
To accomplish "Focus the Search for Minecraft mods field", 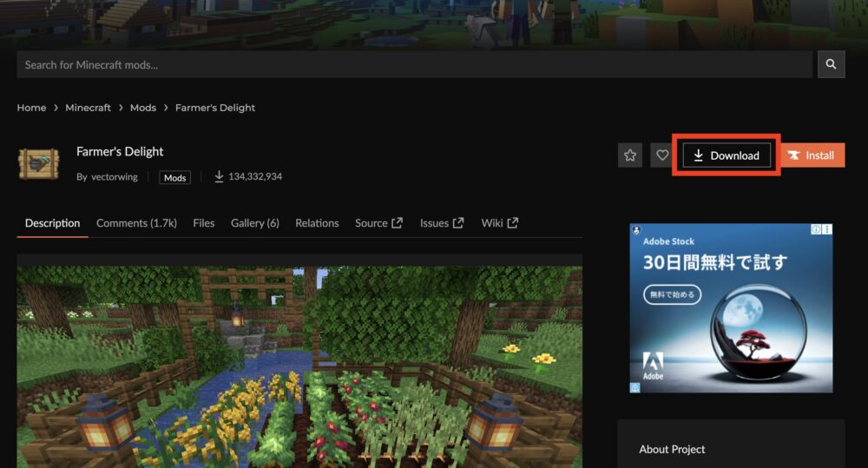I will [x=414, y=64].
